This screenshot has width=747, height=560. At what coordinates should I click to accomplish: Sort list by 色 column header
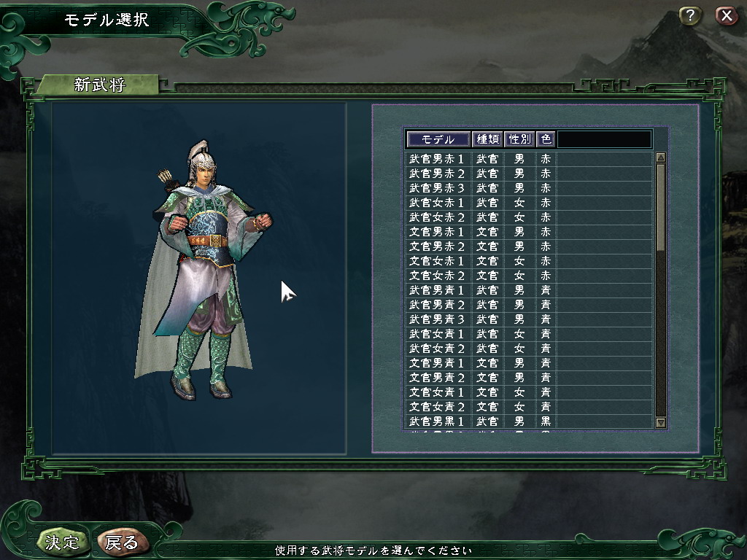546,139
